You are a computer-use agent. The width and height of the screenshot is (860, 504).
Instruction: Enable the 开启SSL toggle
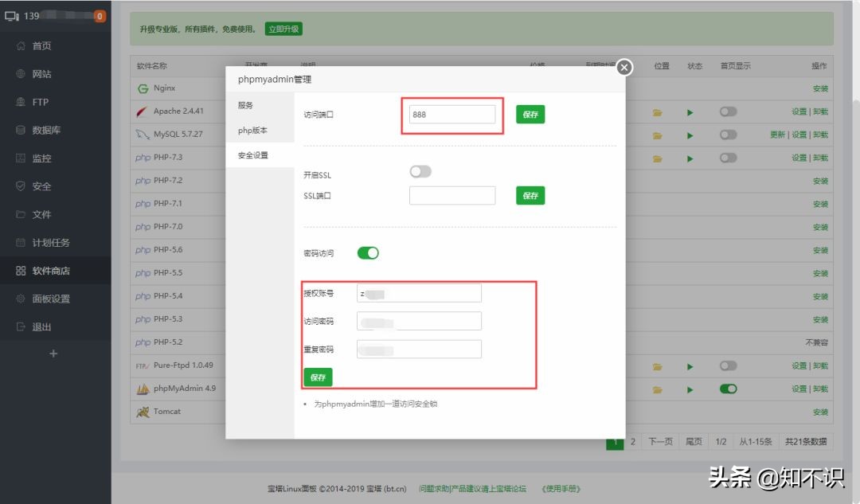(420, 172)
